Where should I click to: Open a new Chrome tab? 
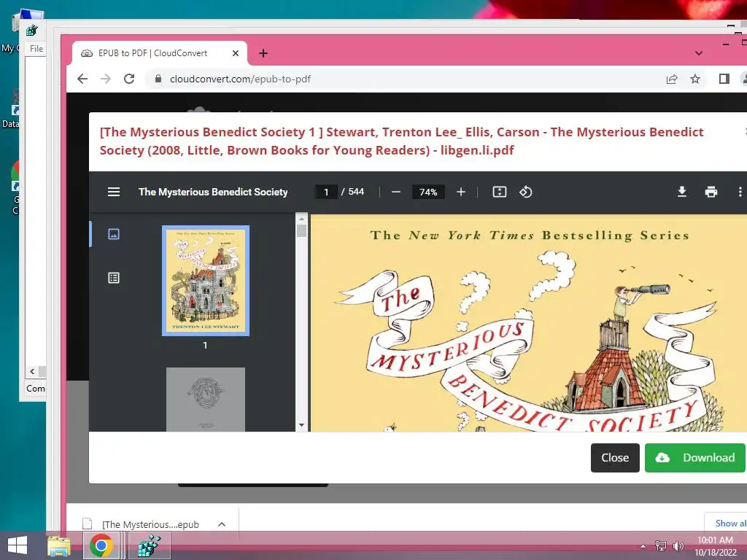coord(263,53)
